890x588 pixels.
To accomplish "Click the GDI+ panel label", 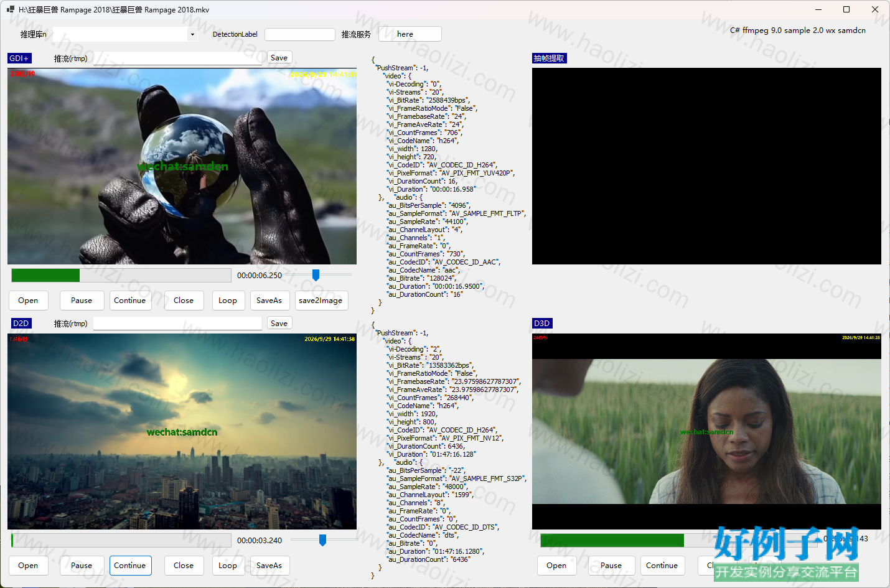I will pyautogui.click(x=19, y=58).
